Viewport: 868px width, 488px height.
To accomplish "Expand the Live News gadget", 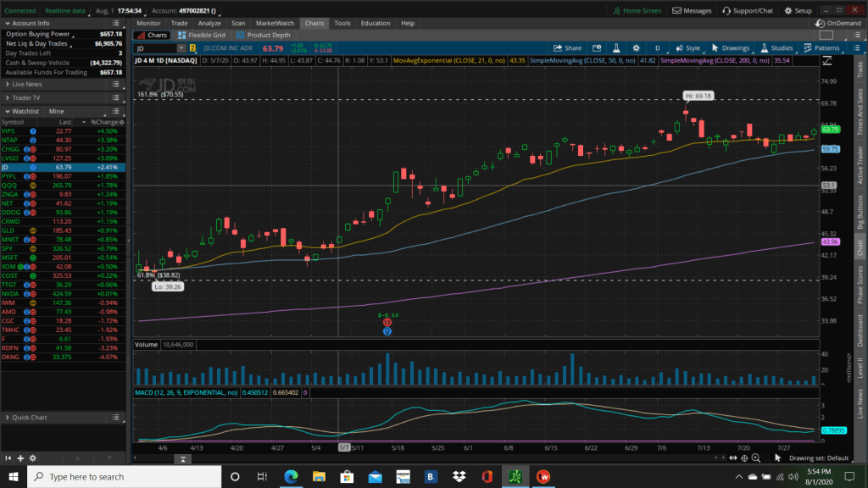I will pos(27,85).
